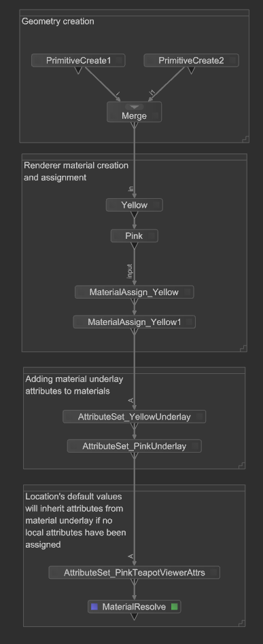Screen dimensions: 263x644
Task: Click the resize handle of Geometry creation backdrop
Action: (245, 139)
